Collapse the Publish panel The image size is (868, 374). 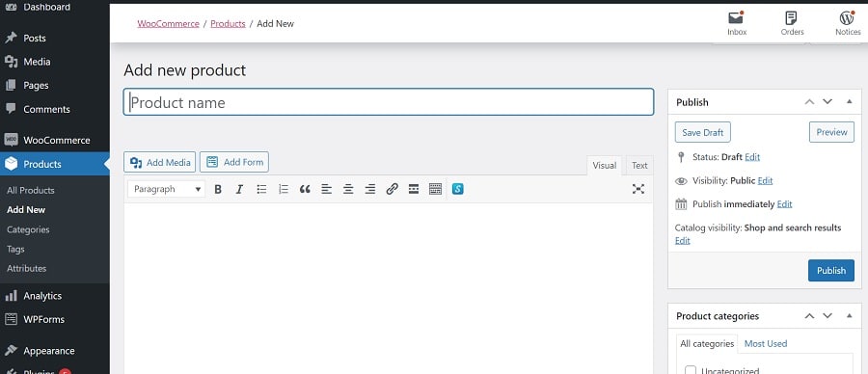click(x=849, y=102)
